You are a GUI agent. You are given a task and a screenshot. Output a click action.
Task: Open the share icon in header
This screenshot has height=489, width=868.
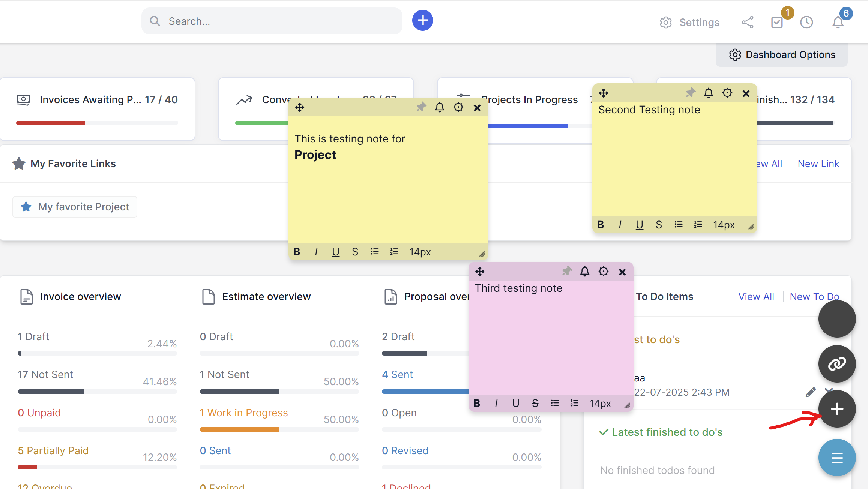tap(747, 22)
